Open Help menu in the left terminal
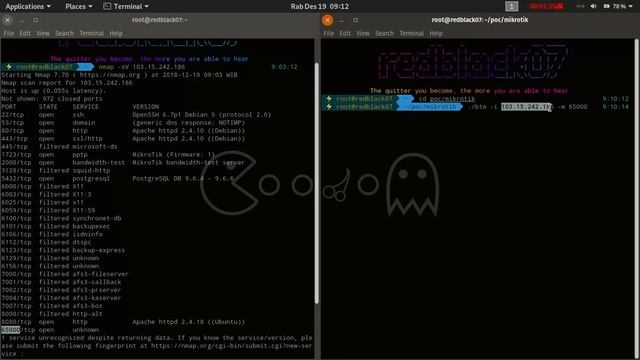Screen dimensions: 640x360 tap(116, 33)
